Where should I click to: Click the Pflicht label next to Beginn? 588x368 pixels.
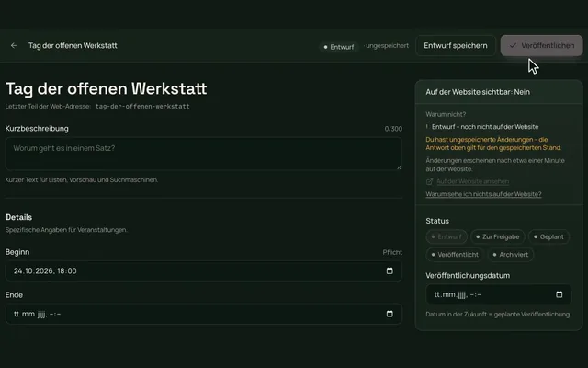(392, 252)
